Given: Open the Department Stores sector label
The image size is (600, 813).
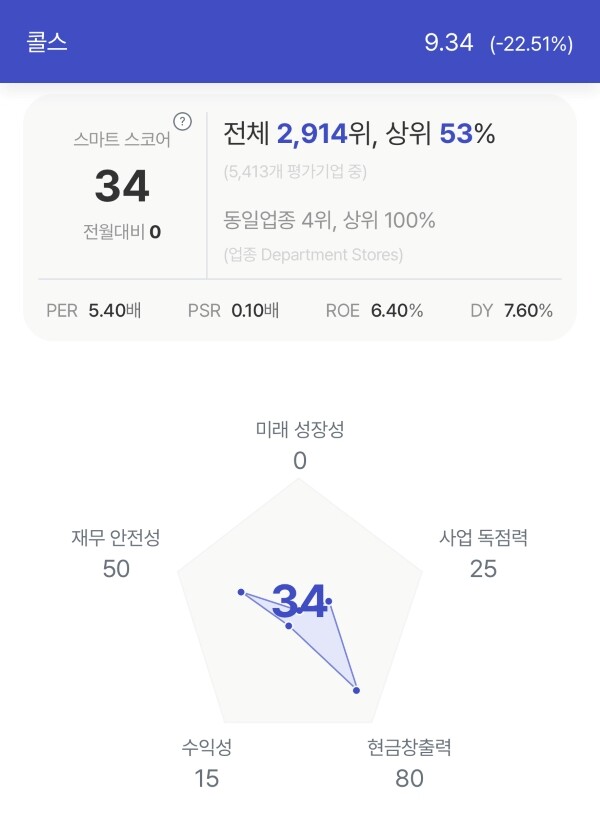Looking at the screenshot, I should coord(313,255).
